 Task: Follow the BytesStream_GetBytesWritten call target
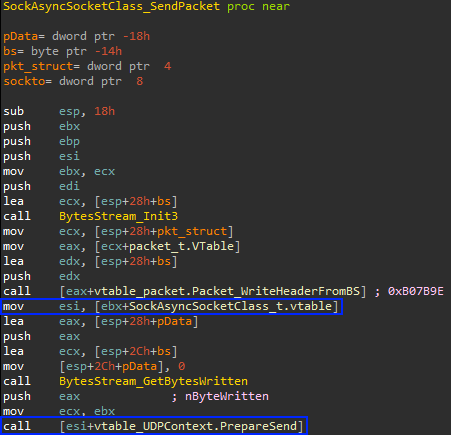coord(153,381)
